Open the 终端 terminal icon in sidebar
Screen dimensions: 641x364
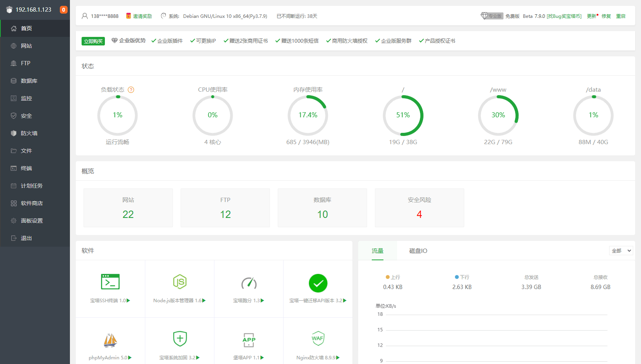(14, 168)
